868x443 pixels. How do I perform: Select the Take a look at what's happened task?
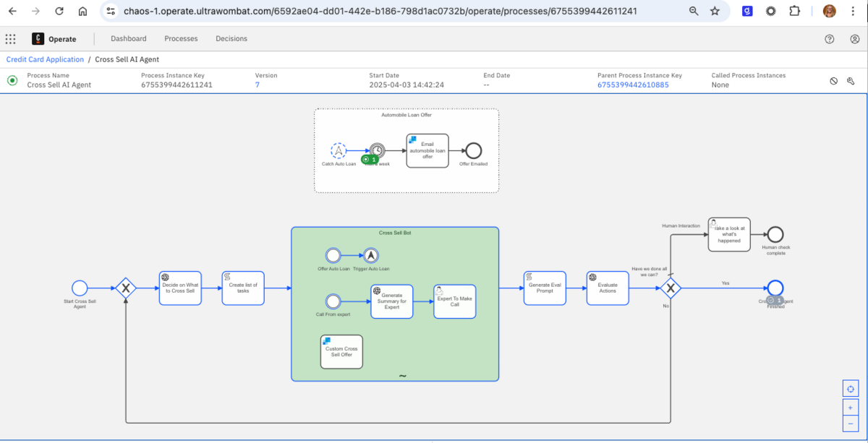point(729,234)
